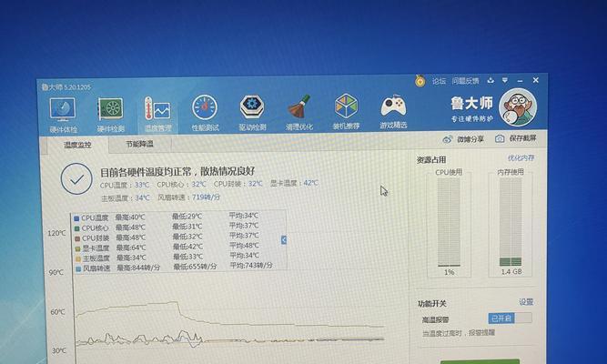Toggle 显卡温度 legend color box

click(78, 248)
